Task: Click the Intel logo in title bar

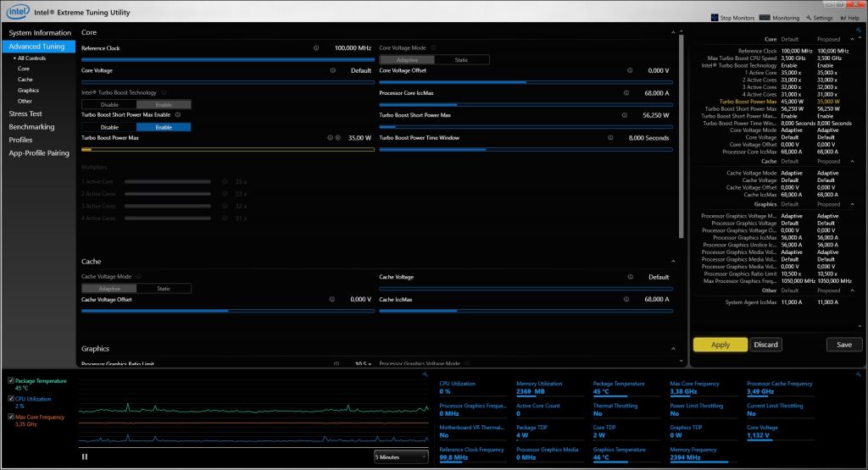Action: 17,12
